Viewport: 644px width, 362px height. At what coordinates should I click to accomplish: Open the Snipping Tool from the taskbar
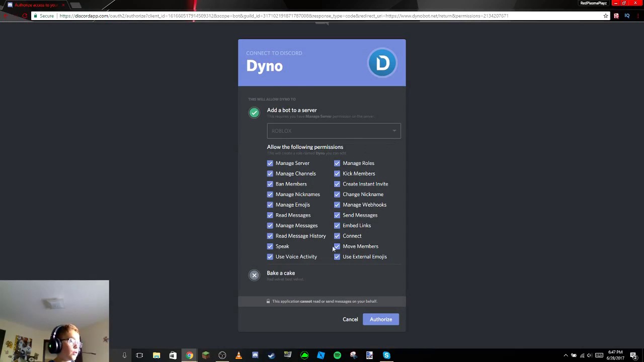353,355
